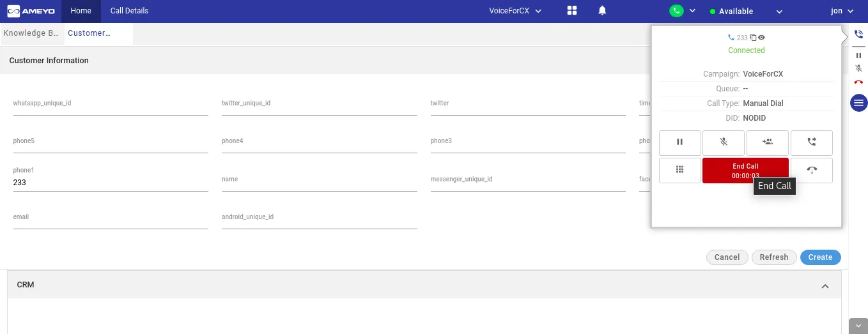Toggle mute mic icon in right sidebar
Screen dimensions: 868x334
click(858, 68)
